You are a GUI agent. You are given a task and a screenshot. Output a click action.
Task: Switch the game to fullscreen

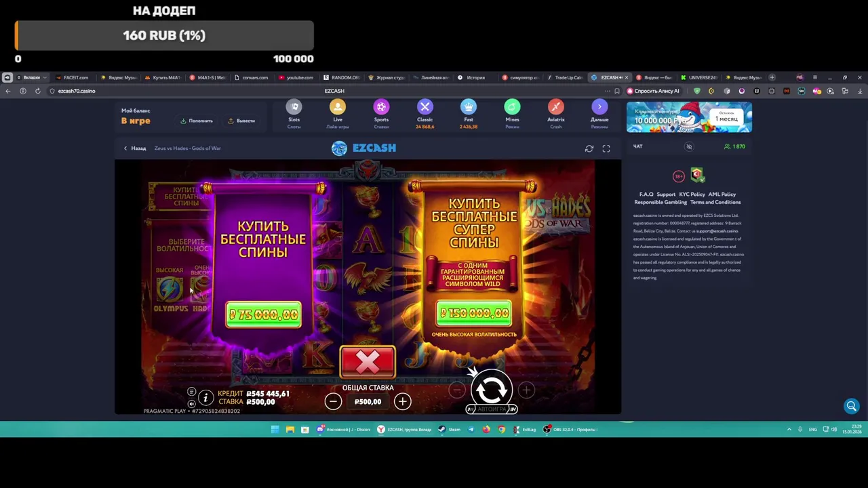point(606,148)
